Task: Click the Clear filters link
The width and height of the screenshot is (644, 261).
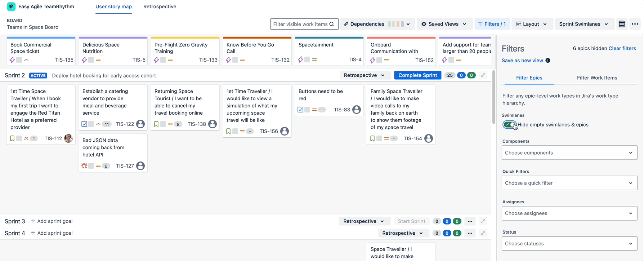Action: coord(622,48)
